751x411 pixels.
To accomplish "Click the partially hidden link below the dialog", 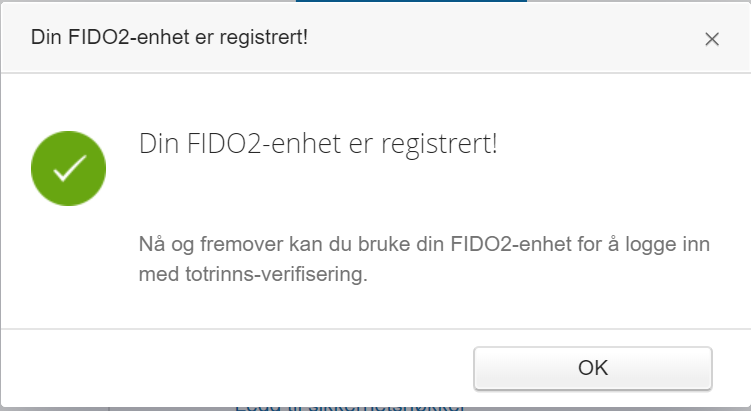I will point(350,405).
